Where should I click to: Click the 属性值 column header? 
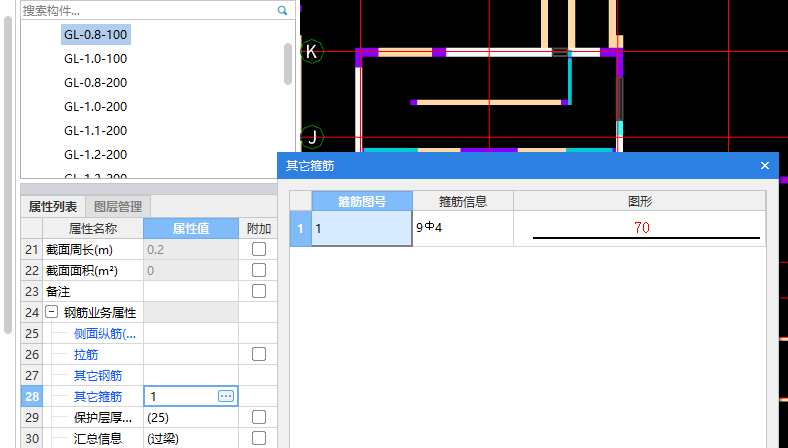[191, 229]
